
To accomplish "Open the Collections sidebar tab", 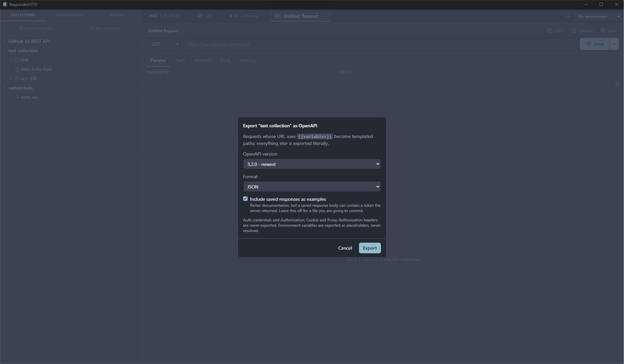I will [23, 15].
